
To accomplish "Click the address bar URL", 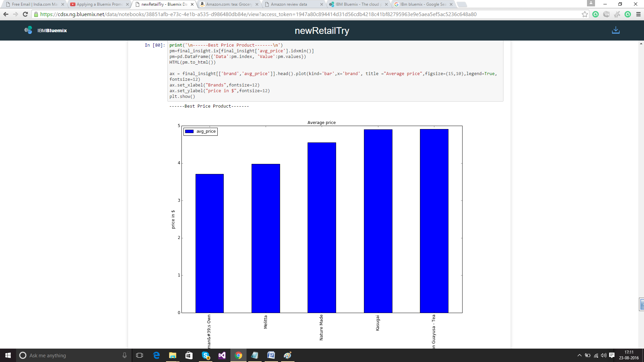I will [258, 14].
